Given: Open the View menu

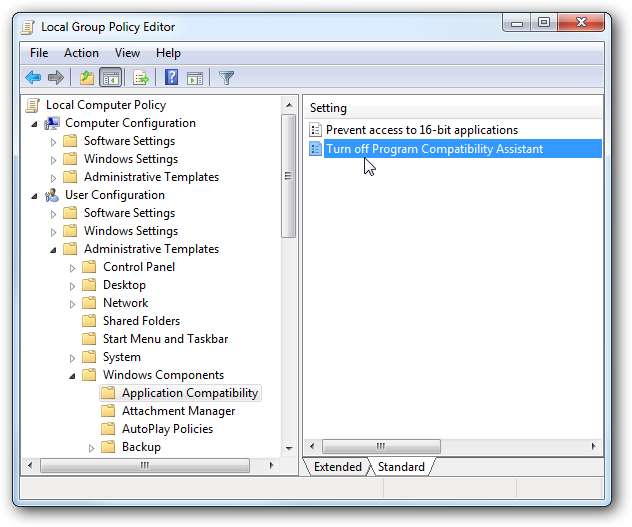Looking at the screenshot, I should pos(127,53).
